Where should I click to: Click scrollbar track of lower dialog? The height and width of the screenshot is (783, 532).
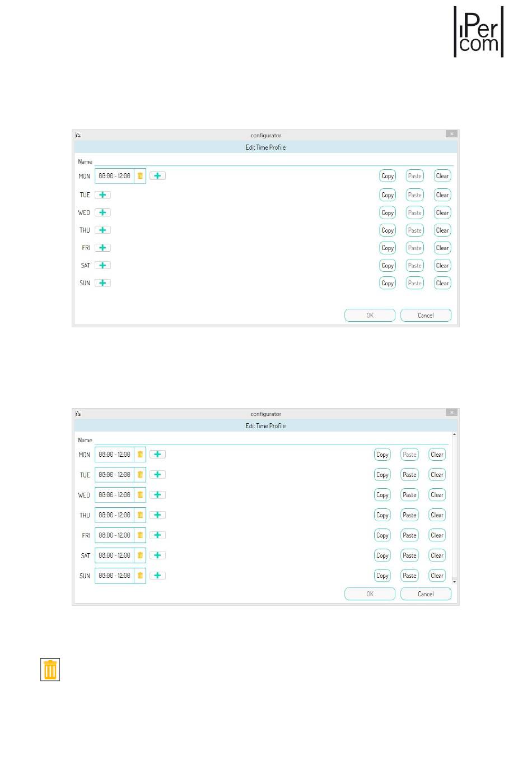click(454, 507)
